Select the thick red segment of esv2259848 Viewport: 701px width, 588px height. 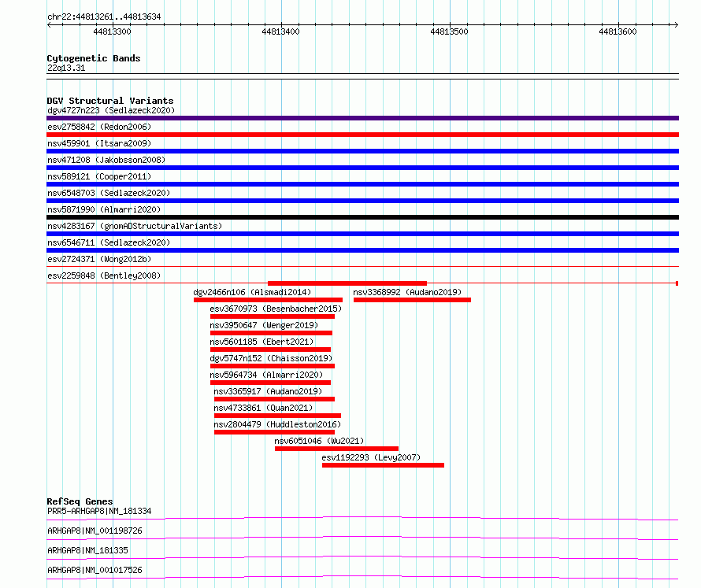[x=347, y=283]
